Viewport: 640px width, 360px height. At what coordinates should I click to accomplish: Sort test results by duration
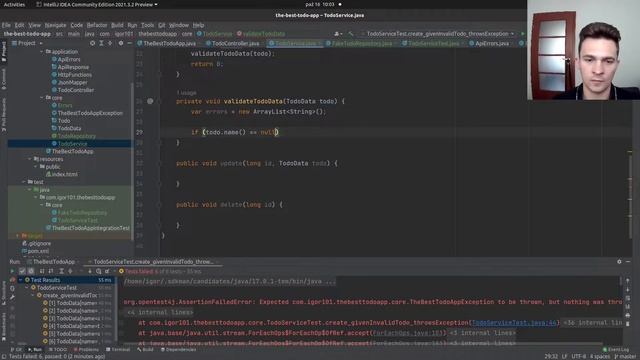51,271
